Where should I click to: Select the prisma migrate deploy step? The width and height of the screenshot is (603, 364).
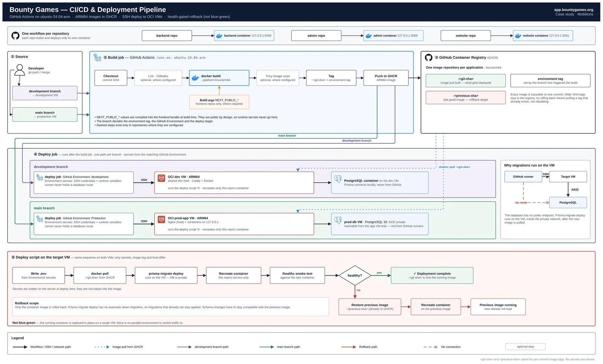[166, 276]
